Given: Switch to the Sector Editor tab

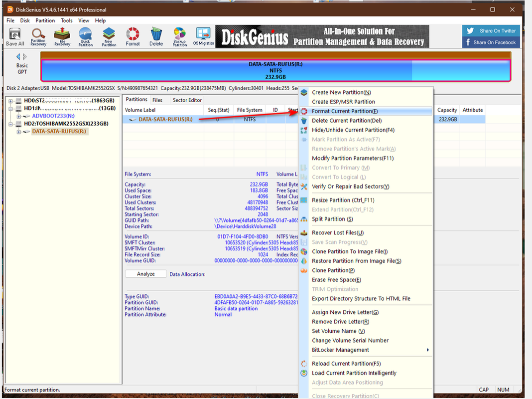Looking at the screenshot, I should pos(187,100).
